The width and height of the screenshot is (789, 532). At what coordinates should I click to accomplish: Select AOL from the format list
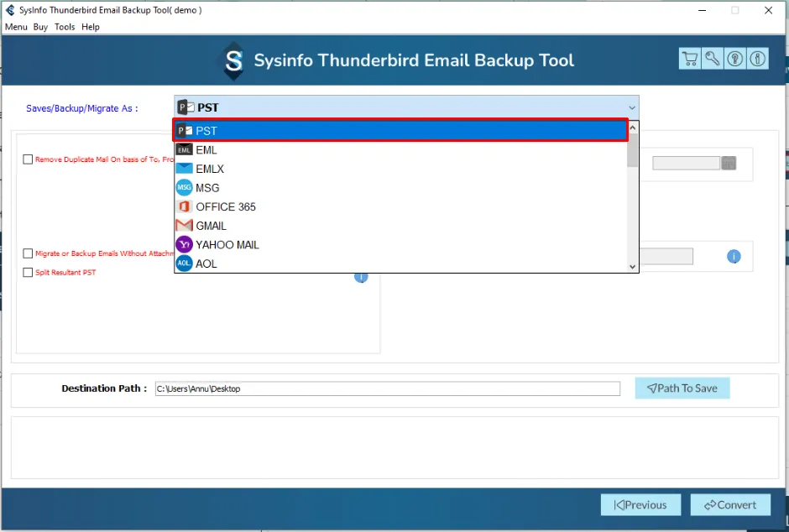[x=400, y=263]
